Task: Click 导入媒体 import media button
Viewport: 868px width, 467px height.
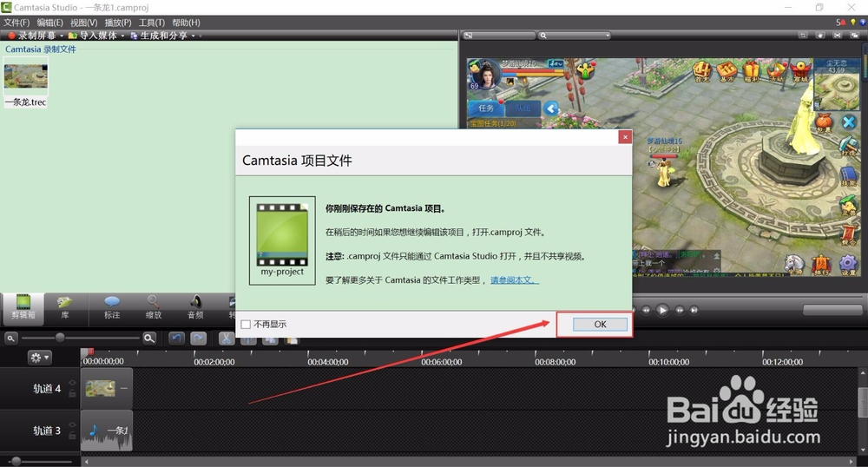Action: tap(93, 36)
